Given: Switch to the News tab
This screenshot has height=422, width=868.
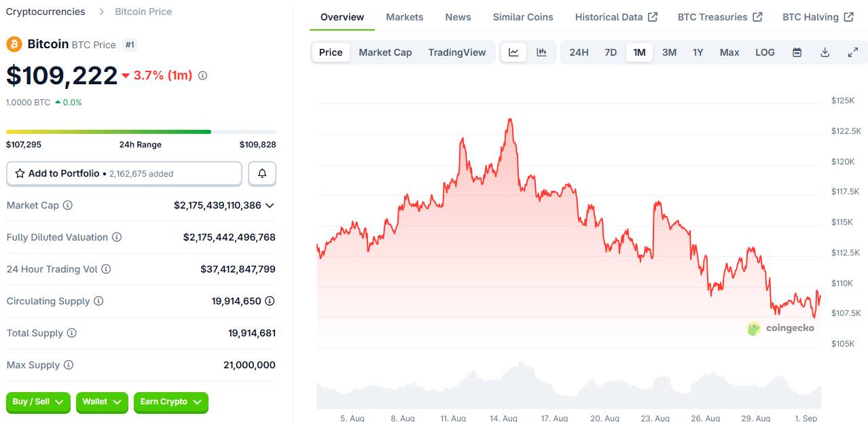Looking at the screenshot, I should [x=458, y=17].
